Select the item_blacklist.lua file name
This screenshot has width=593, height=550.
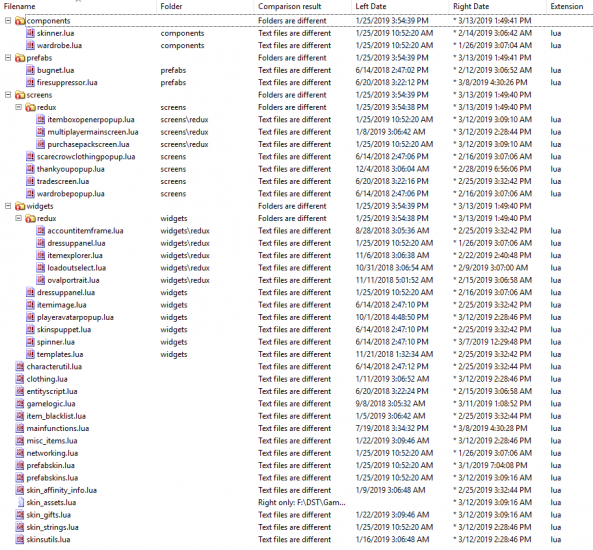[x=56, y=416]
